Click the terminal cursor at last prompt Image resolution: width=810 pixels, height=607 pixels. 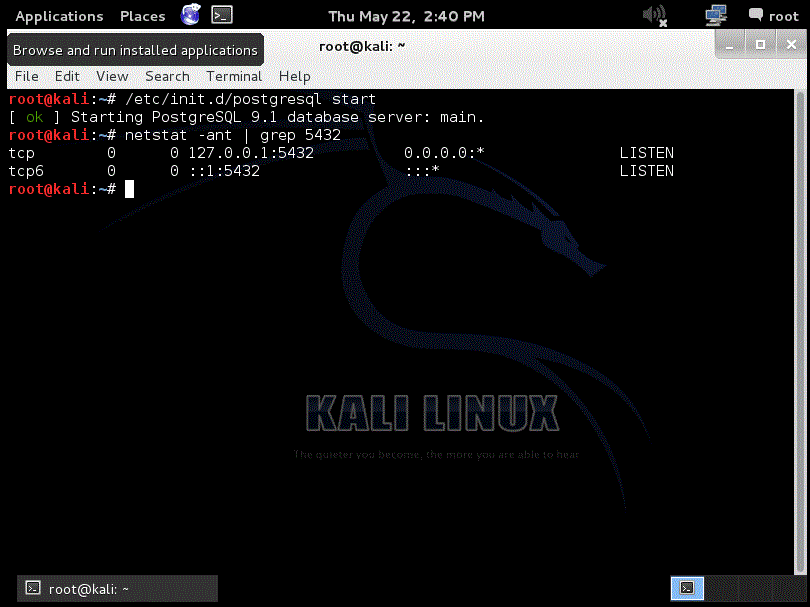pos(129,189)
